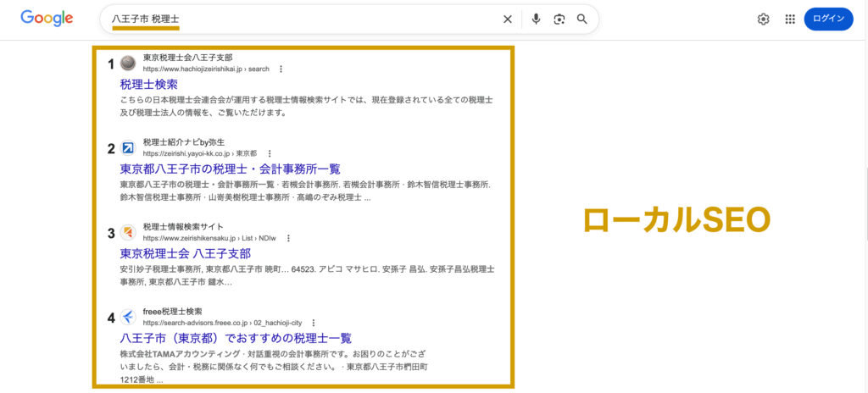The width and height of the screenshot is (868, 393).
Task: Open the 税理士検索 result link
Action: click(149, 84)
